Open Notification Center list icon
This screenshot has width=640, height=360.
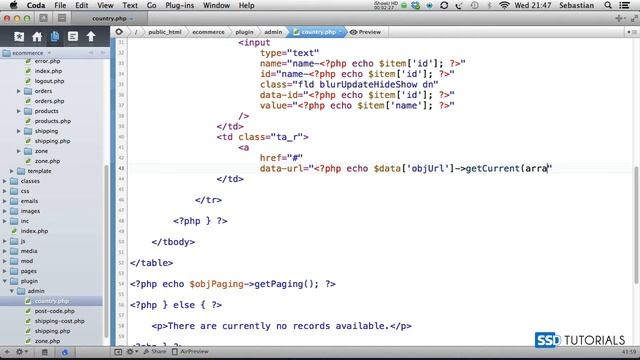[624, 5]
